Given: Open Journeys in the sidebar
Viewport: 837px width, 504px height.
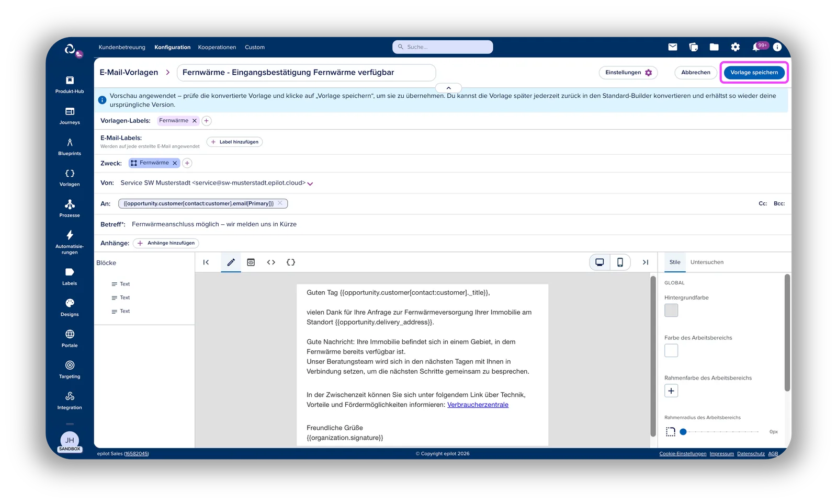Looking at the screenshot, I should [x=70, y=116].
